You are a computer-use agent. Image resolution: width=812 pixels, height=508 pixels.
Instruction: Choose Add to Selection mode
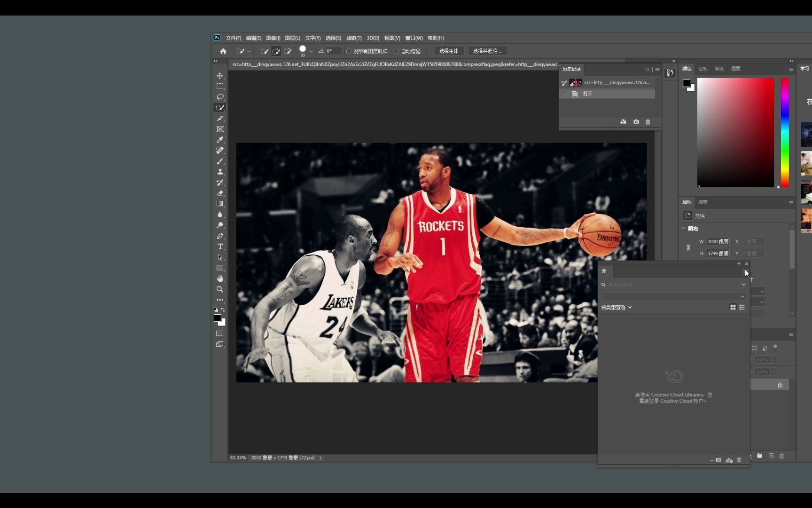pyautogui.click(x=276, y=51)
